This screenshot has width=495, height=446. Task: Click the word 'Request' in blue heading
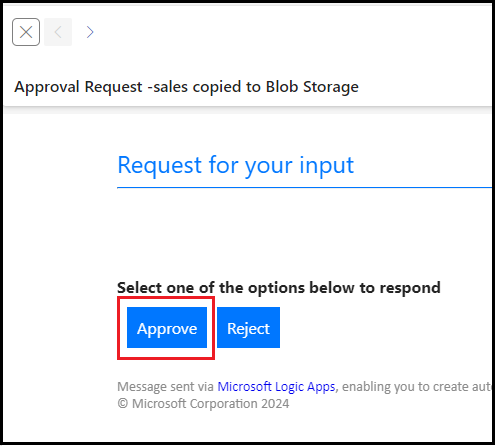click(160, 165)
